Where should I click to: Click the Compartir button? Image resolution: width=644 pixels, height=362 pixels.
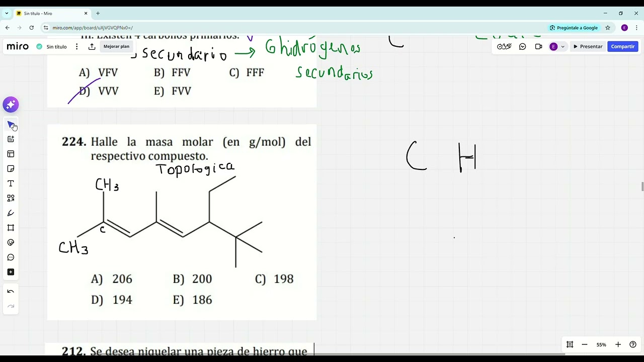point(623,46)
